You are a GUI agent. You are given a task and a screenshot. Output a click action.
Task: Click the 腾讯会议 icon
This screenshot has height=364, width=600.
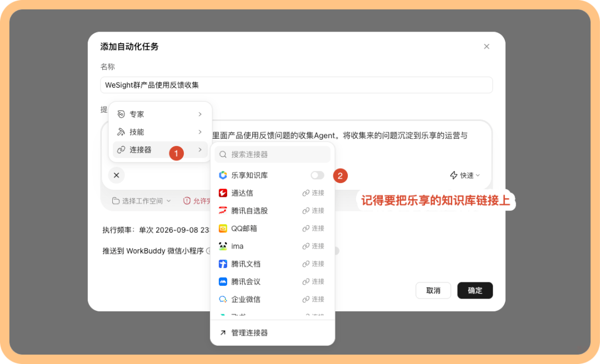(223, 281)
